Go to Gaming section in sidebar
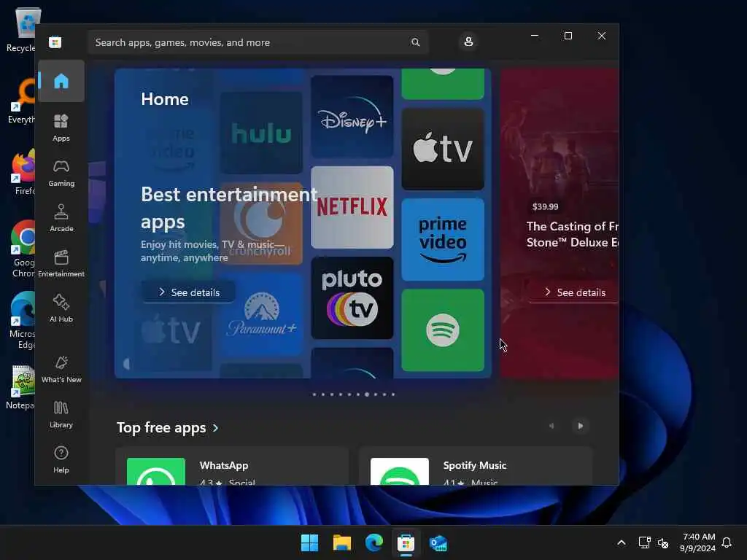747x560 pixels. [61, 174]
